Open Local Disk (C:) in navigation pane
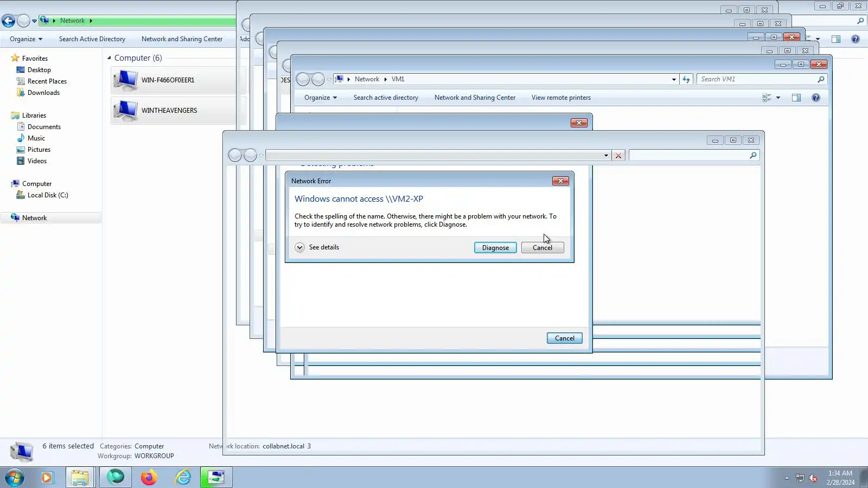 coord(48,195)
